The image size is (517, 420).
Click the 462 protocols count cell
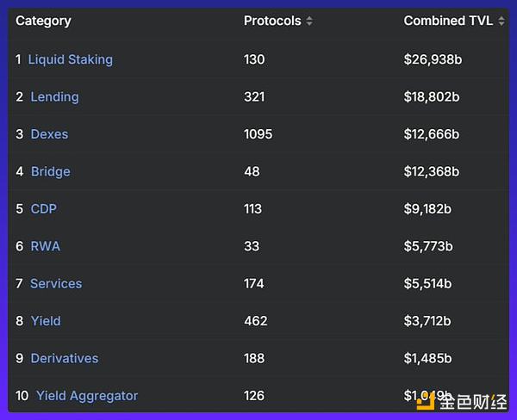pyautogui.click(x=255, y=321)
